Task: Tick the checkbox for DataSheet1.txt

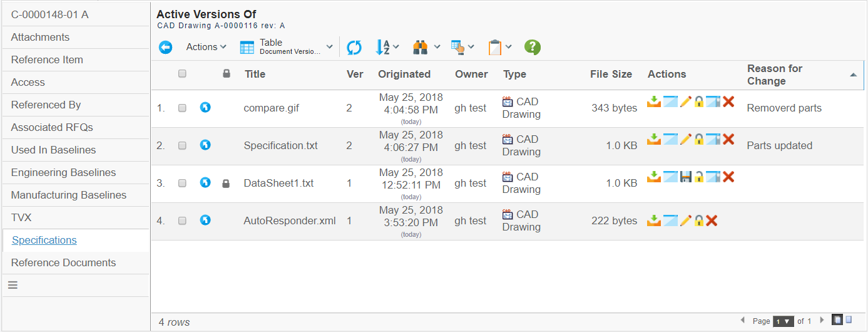Action: pos(182,183)
